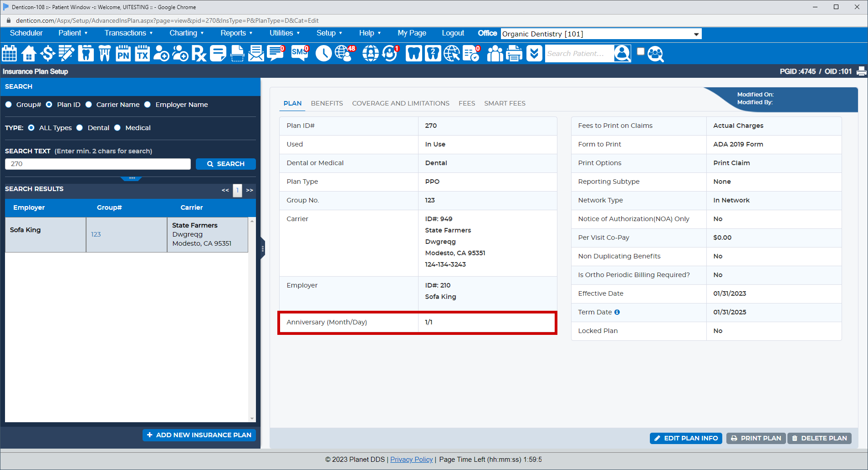Click the Home house icon
The width and height of the screenshot is (868, 470).
coord(29,54)
